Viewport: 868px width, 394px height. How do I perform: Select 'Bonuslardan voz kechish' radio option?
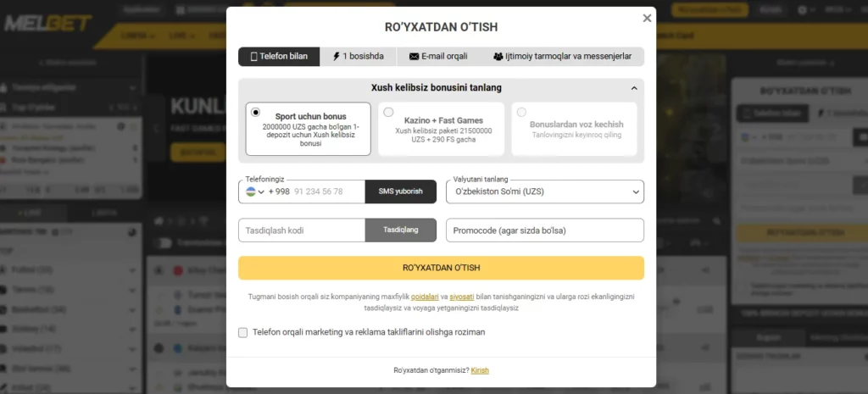(521, 113)
